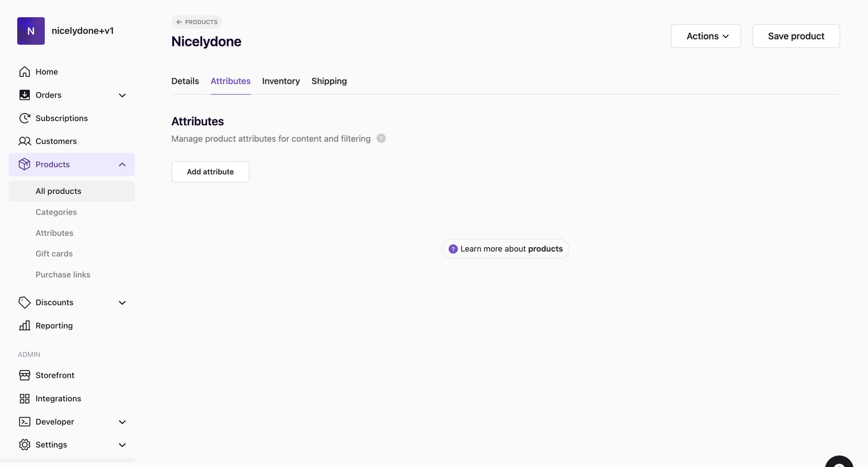Open Attributes in the sidebar submenu
Viewport: 868px width, 467px height.
[55, 233]
